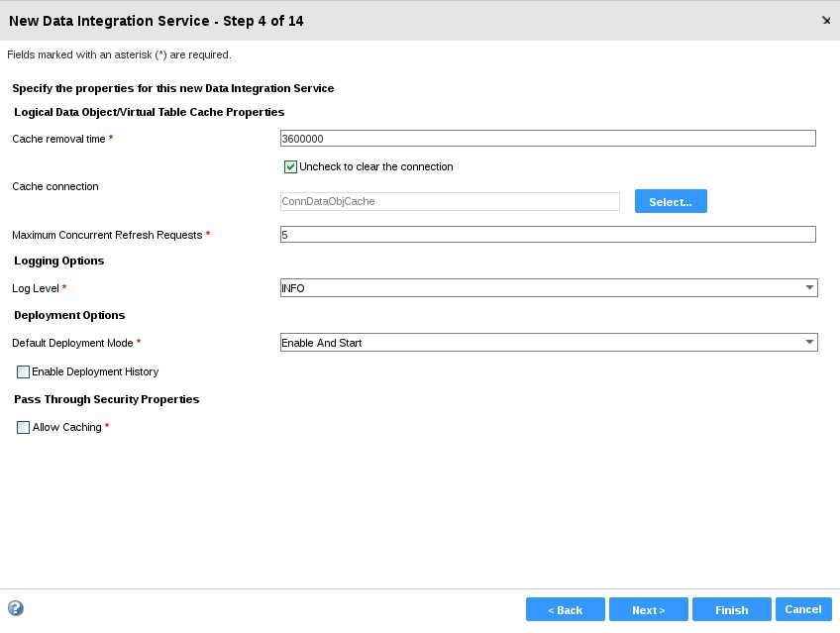
Task: Tick the Allow Caching checkbox
Action: point(23,427)
